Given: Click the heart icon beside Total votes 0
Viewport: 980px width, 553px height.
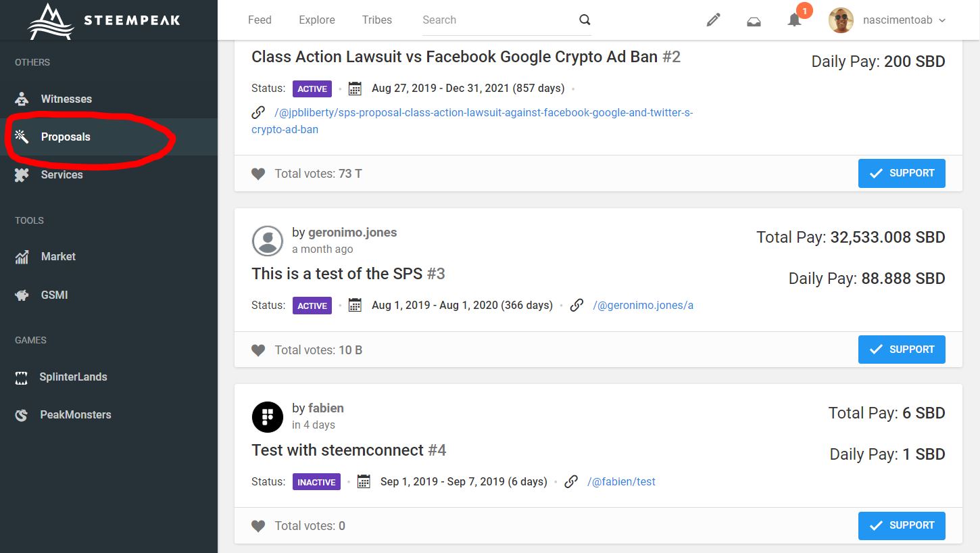Looking at the screenshot, I should [x=258, y=526].
